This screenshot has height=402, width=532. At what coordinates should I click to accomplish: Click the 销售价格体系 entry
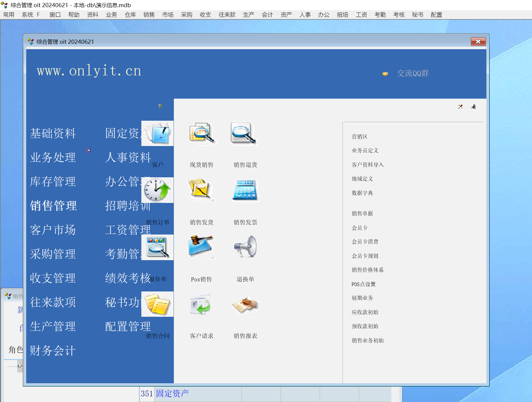tap(367, 270)
